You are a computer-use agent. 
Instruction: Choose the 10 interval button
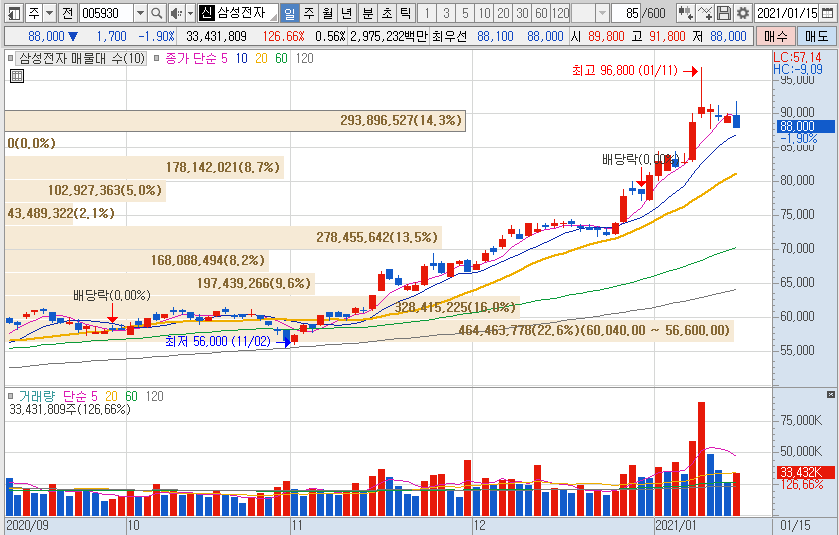[x=484, y=13]
